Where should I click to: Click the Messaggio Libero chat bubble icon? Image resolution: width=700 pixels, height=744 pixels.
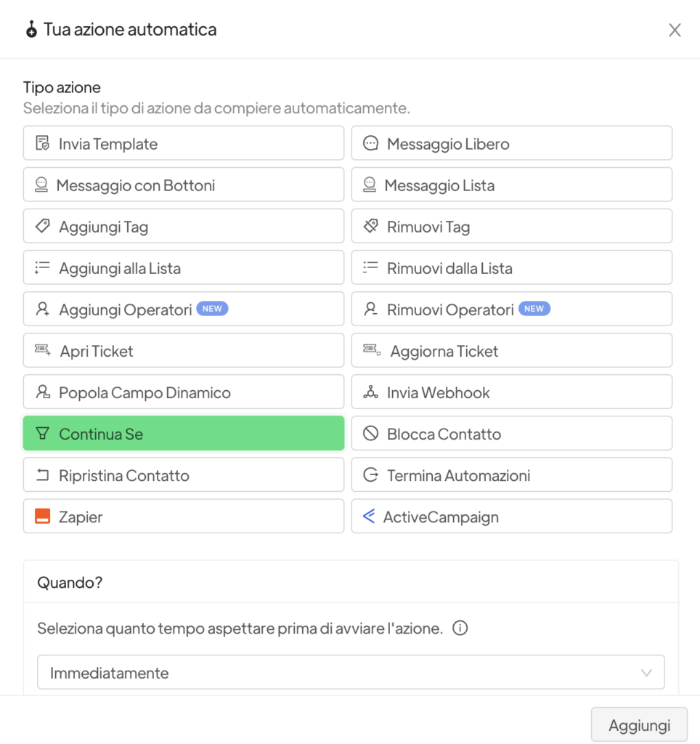(370, 143)
